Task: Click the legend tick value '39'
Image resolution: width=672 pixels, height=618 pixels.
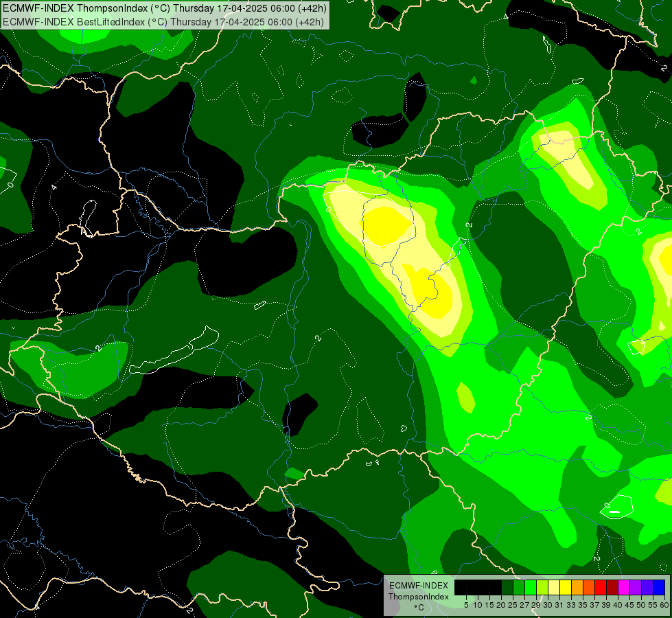Action: coord(606,605)
